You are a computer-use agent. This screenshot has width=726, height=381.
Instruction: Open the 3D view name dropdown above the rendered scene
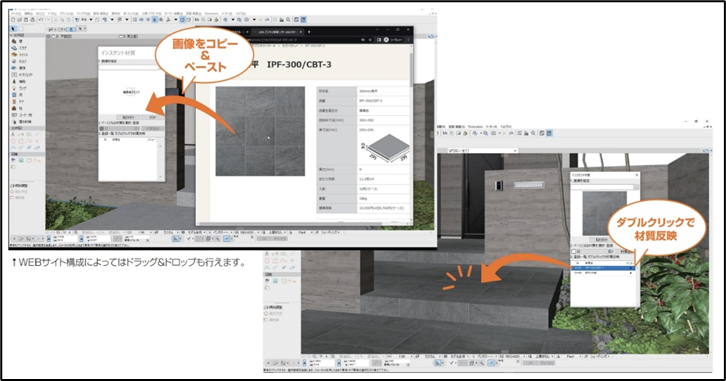pyautogui.click(x=482, y=150)
